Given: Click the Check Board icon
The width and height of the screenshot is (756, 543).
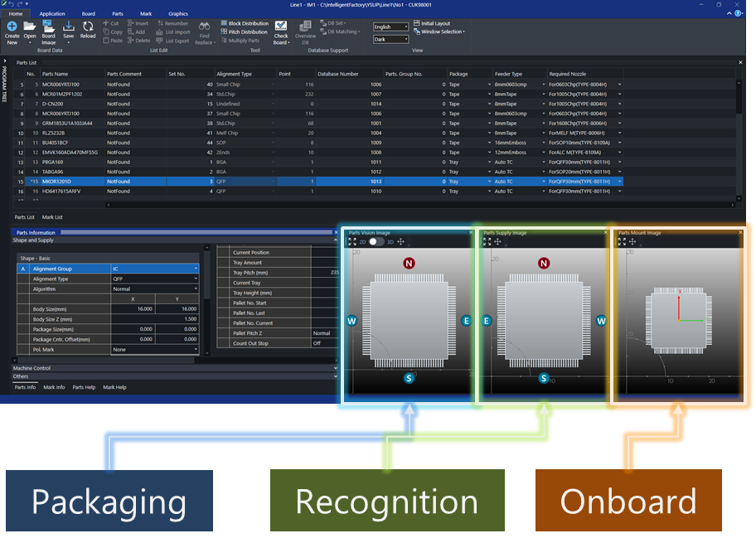Looking at the screenshot, I should [x=281, y=27].
